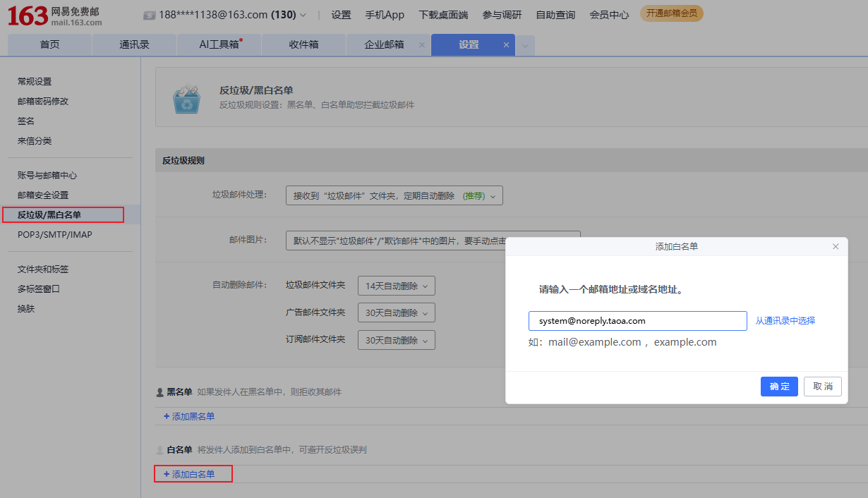Close the 设置 tab with its X
868x498 pixels.
[506, 45]
